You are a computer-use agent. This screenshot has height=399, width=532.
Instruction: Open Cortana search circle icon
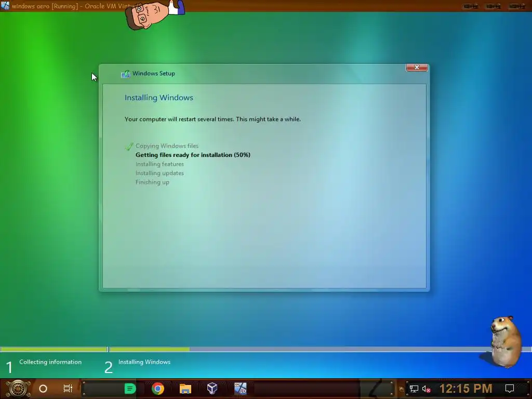(43, 389)
